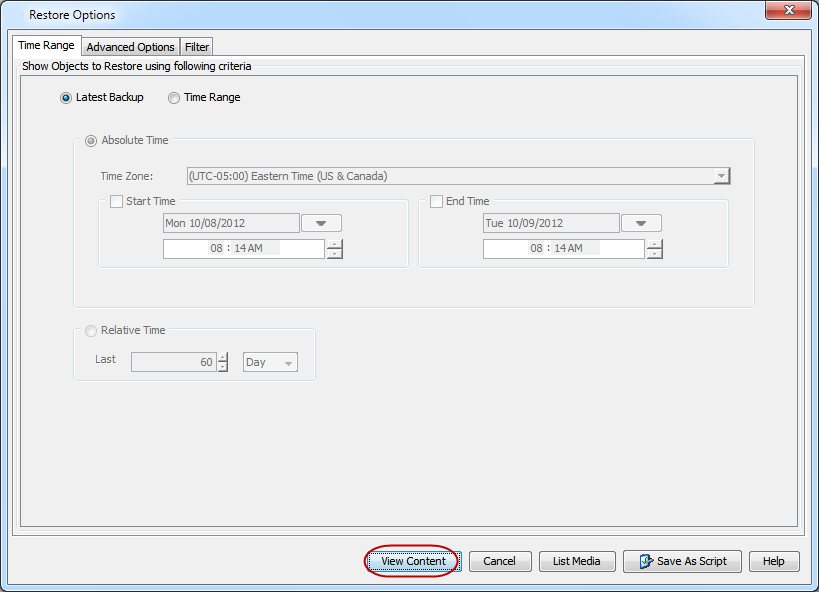819x592 pixels.
Task: Open the end date calendar dropdown
Action: coord(641,222)
